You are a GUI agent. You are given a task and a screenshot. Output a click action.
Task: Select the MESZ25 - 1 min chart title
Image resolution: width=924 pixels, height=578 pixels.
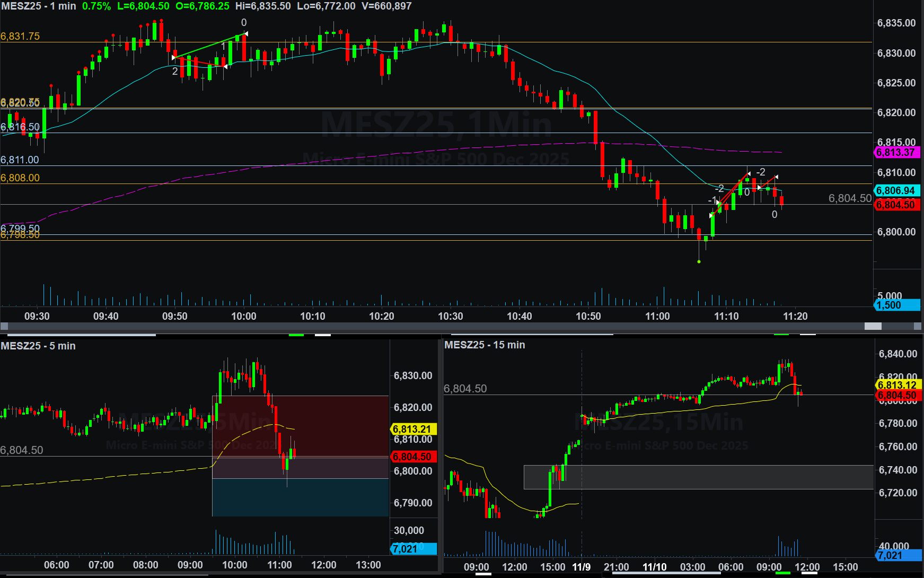(x=38, y=6)
